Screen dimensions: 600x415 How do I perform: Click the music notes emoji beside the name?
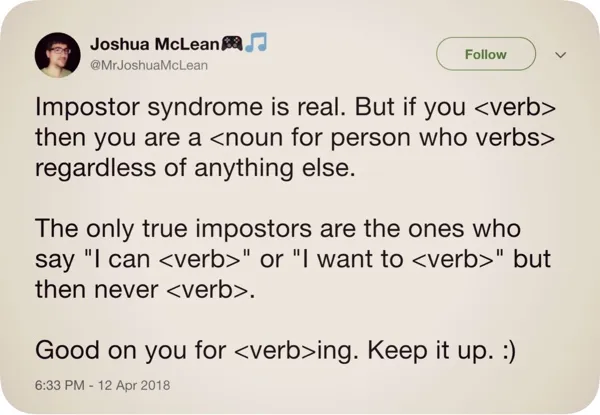(256, 44)
